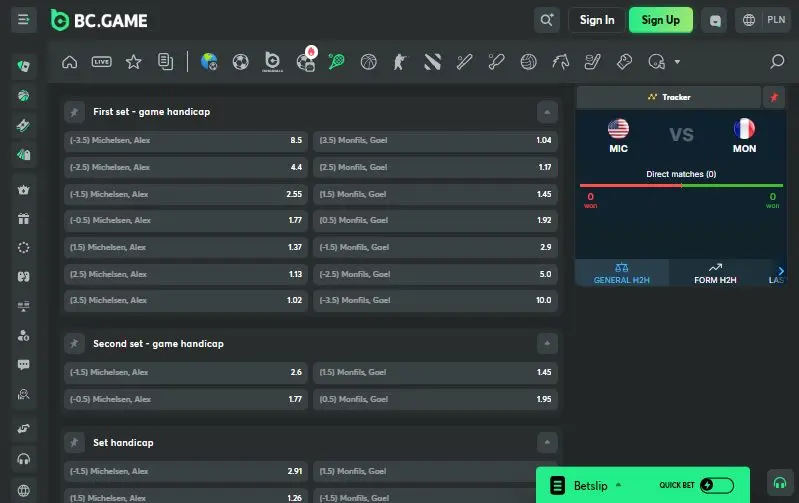
Task: Open the hamburger sidebar menu
Action: 24,20
